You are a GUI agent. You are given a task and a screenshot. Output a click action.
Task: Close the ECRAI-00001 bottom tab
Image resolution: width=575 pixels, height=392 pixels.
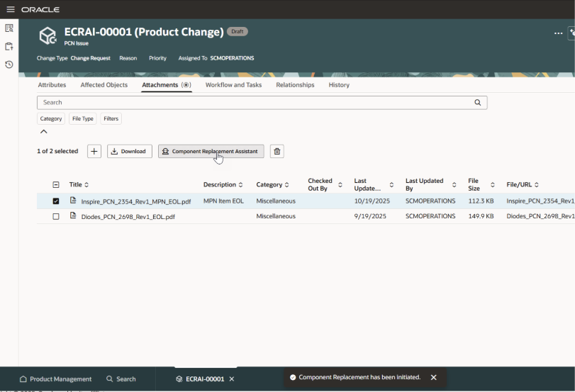click(232, 379)
